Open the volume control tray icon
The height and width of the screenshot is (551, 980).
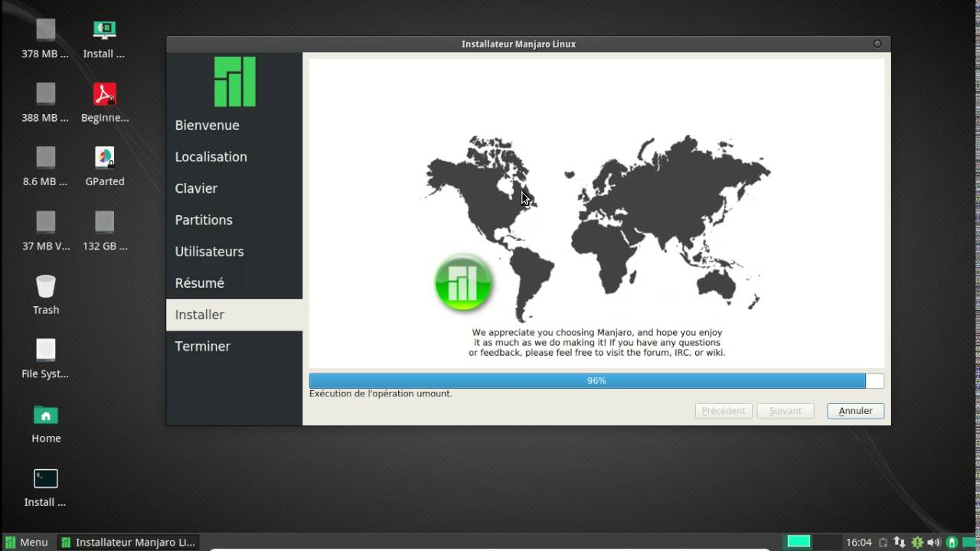click(x=934, y=543)
